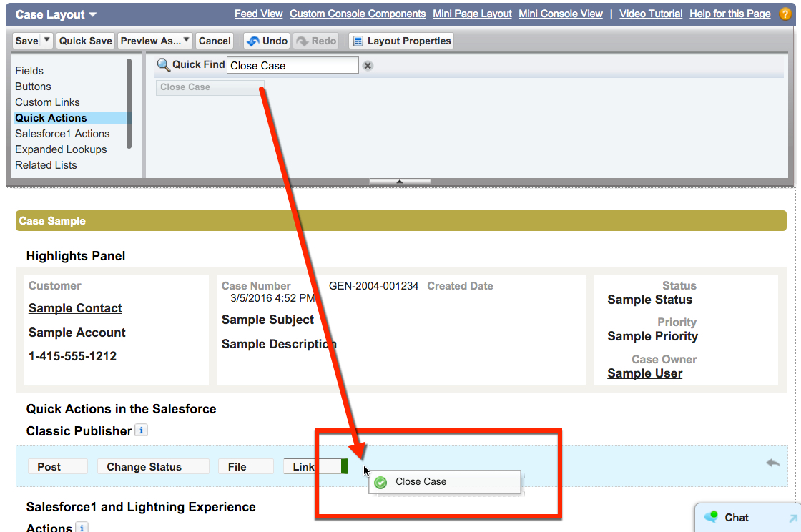Select Expanded Lookups in the palette list
Screen dimensions: 801x532
point(61,149)
